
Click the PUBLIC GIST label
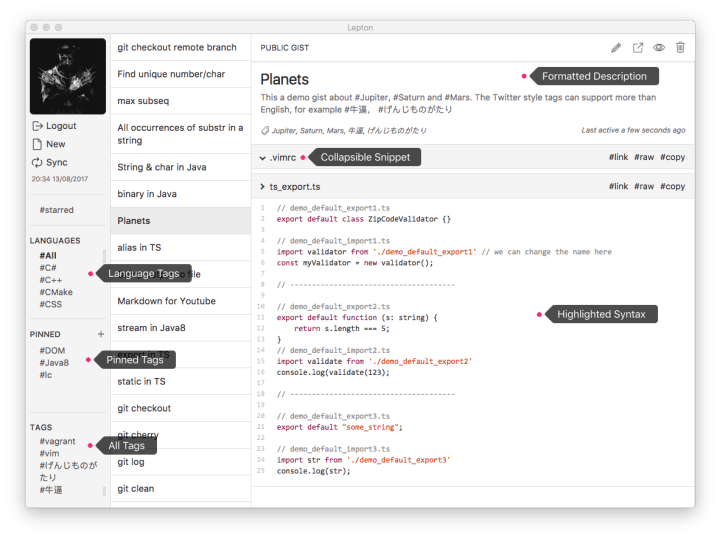click(x=285, y=48)
